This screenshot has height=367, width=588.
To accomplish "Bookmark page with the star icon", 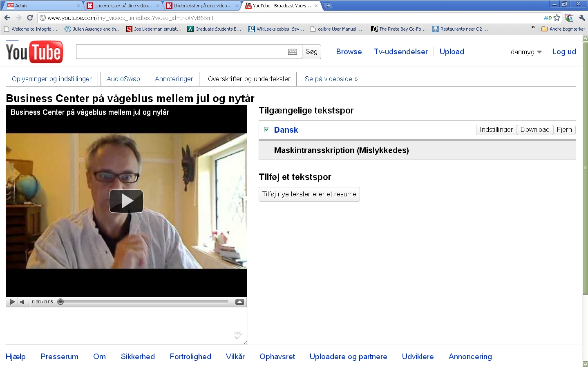I will tap(557, 18).
